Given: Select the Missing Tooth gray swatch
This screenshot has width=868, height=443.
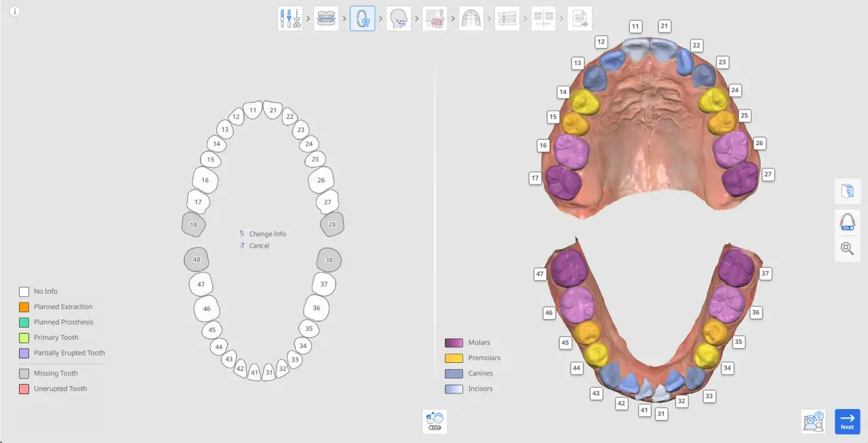Looking at the screenshot, I should coord(24,373).
